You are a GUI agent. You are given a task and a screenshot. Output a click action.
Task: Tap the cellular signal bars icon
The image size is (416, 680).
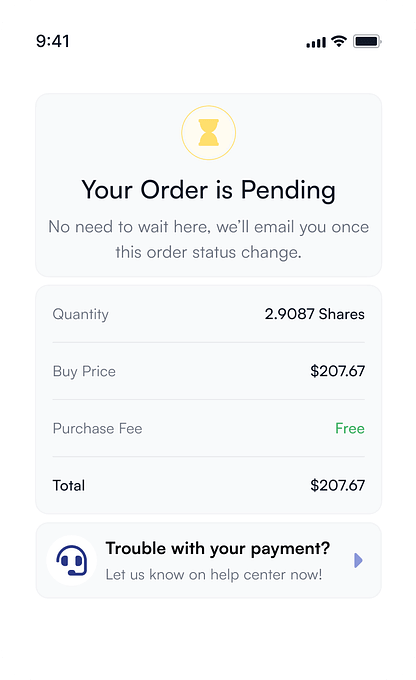pos(316,42)
